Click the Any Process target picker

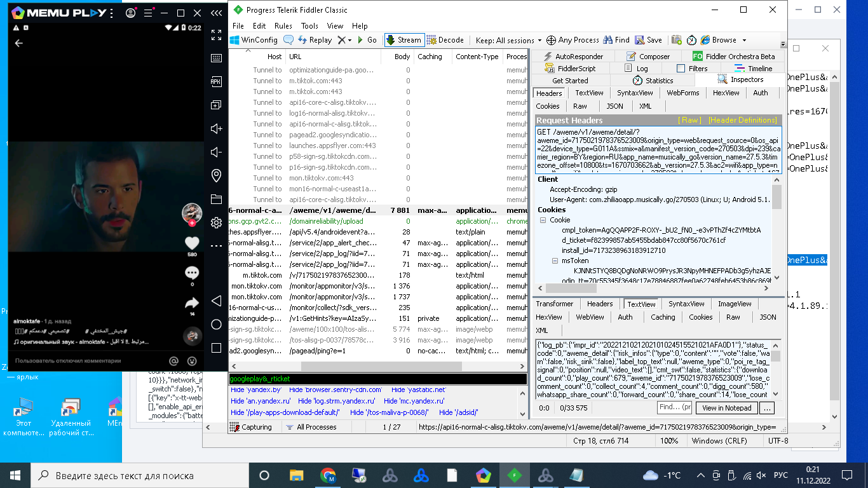573,40
